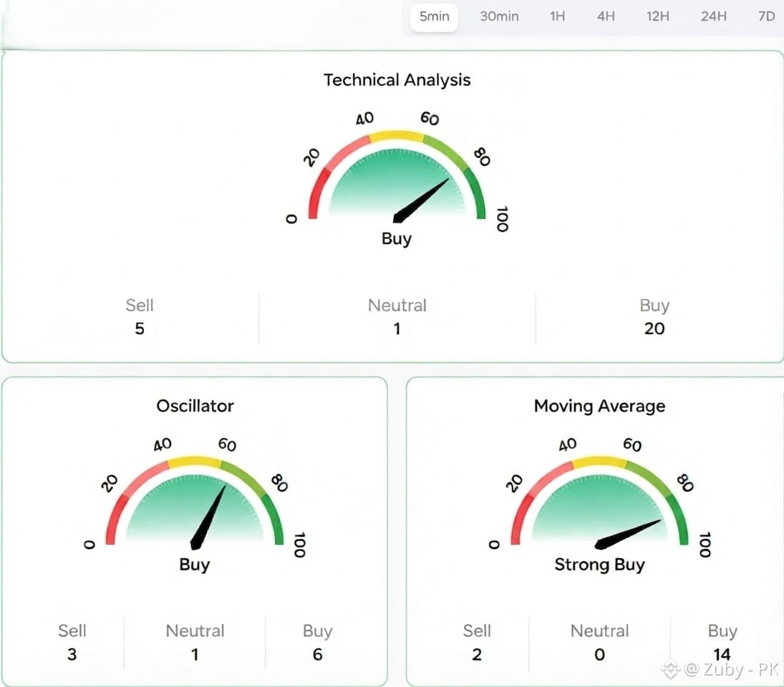Click the Strong Buy label

599,565
